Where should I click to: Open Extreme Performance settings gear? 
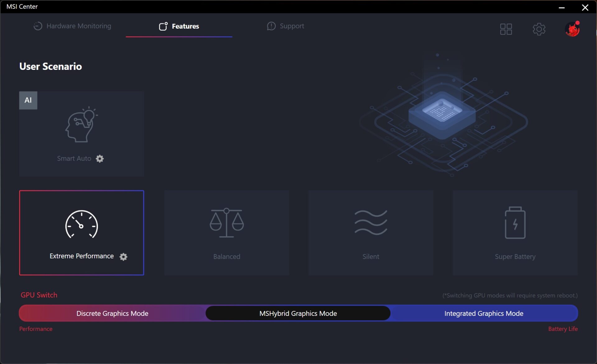click(x=123, y=257)
